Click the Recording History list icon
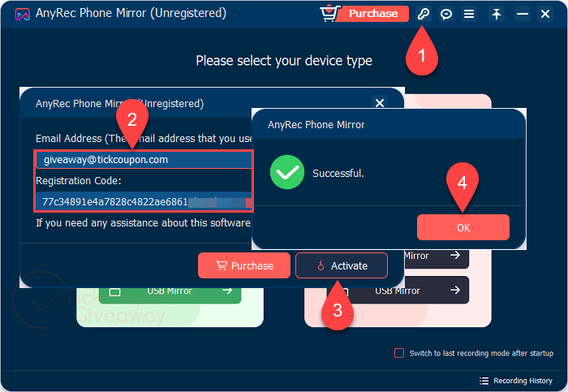 tap(484, 381)
